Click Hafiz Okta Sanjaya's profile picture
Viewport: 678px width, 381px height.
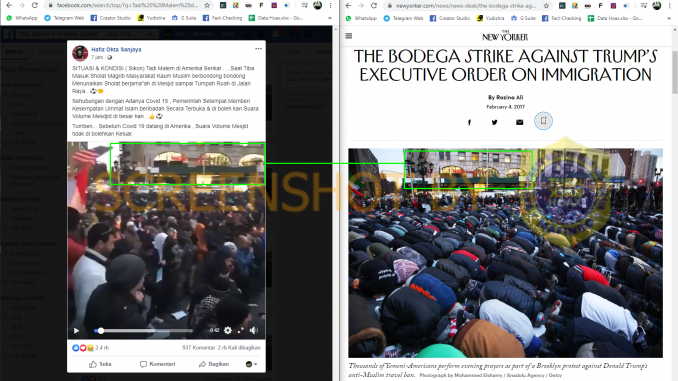coord(80,53)
